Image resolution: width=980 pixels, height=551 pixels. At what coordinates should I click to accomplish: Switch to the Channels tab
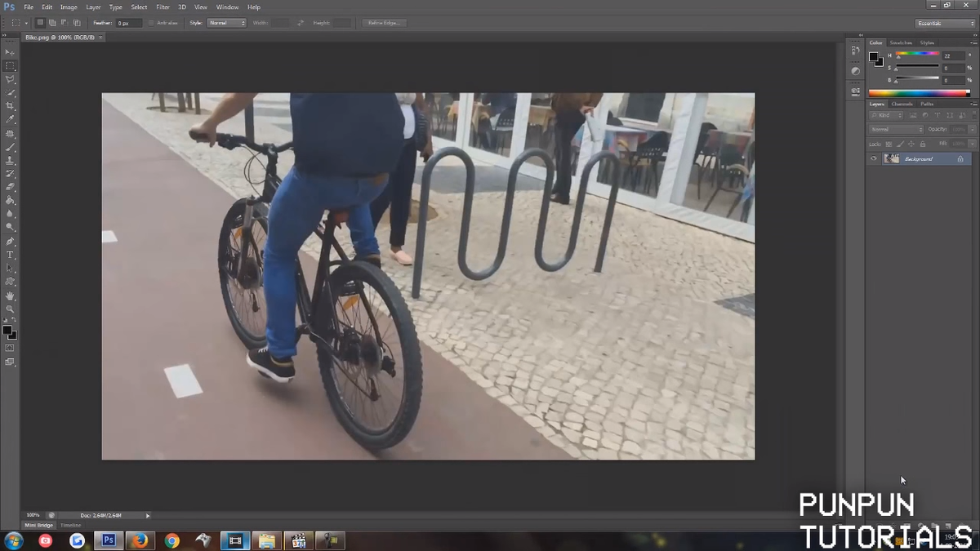click(x=902, y=104)
